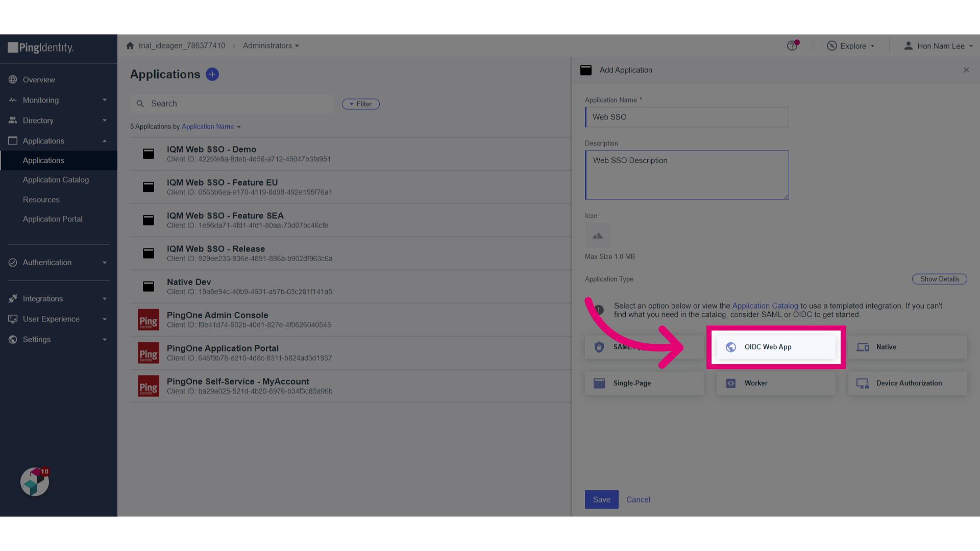Open Resources in sidebar
The image size is (980, 551).
41,199
